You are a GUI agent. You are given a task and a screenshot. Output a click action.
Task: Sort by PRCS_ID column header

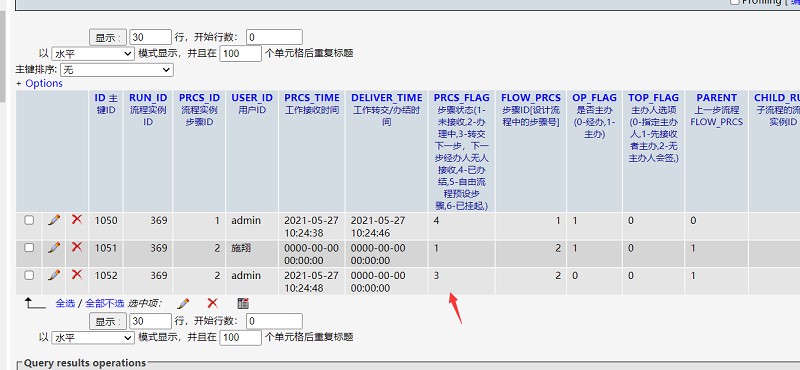click(199, 97)
